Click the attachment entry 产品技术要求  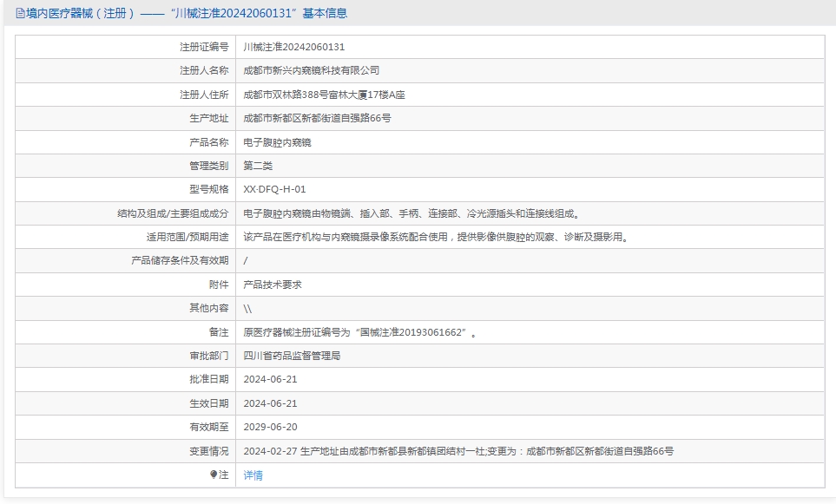click(x=272, y=285)
